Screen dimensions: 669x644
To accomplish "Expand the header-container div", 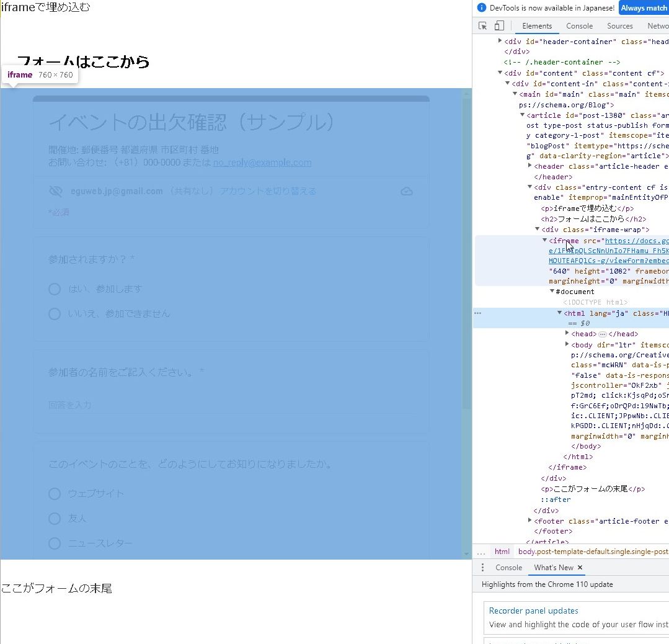I will (500, 41).
